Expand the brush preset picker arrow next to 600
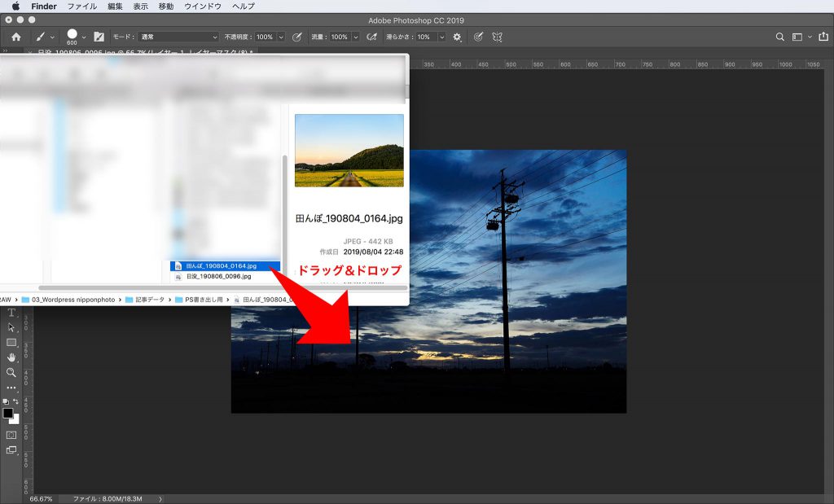Image resolution: width=834 pixels, height=504 pixels. coord(84,37)
